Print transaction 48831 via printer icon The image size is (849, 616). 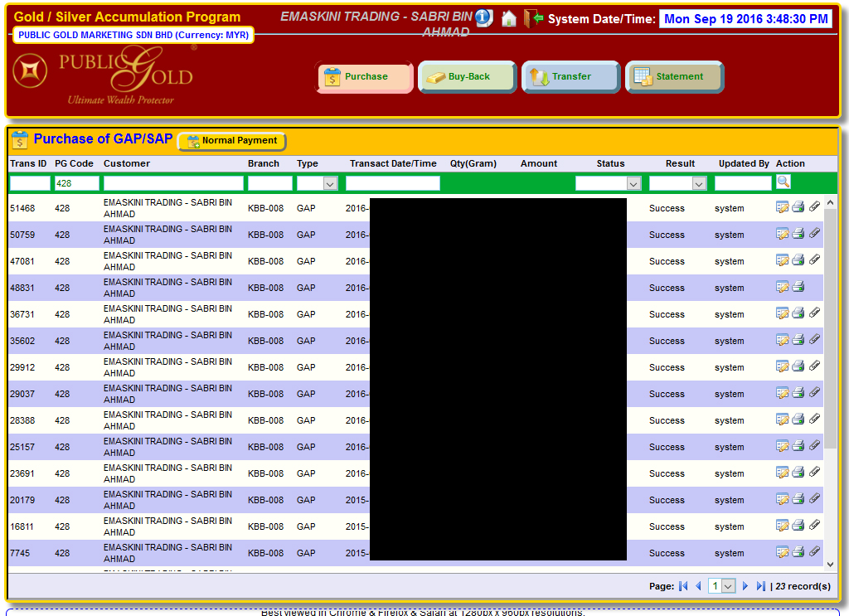tap(798, 286)
